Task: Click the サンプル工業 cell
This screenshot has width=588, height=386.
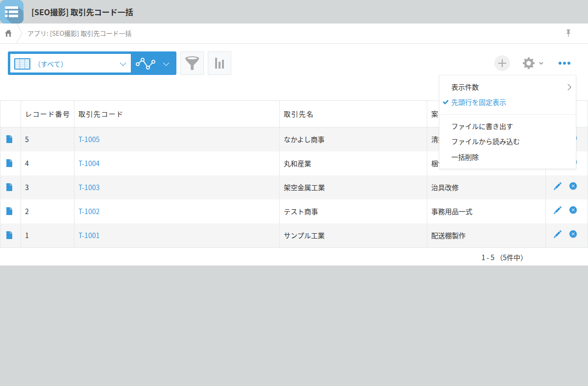Action: (x=353, y=236)
